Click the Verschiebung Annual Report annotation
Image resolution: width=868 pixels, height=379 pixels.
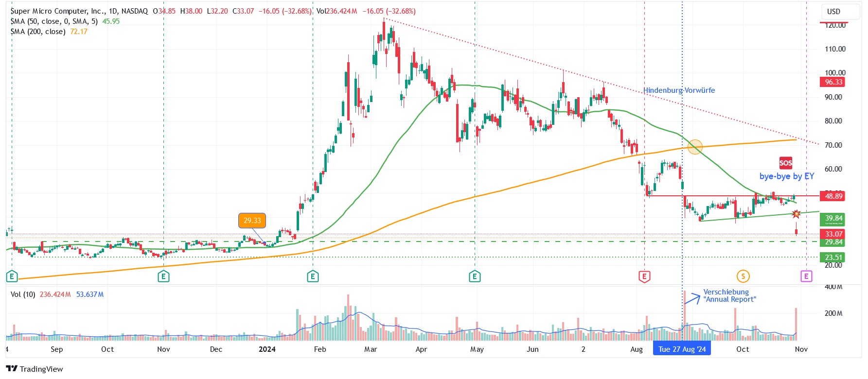click(x=729, y=295)
